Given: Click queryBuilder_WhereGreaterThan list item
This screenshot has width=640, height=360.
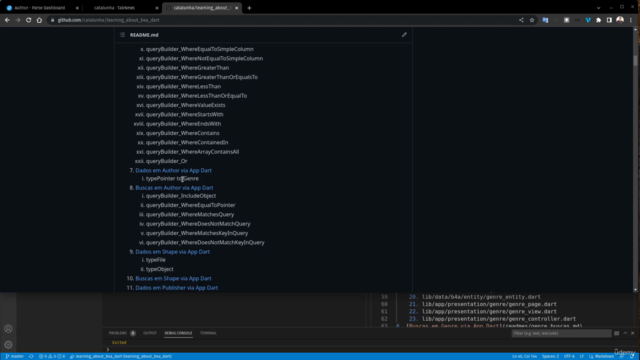Looking at the screenshot, I should (x=187, y=68).
